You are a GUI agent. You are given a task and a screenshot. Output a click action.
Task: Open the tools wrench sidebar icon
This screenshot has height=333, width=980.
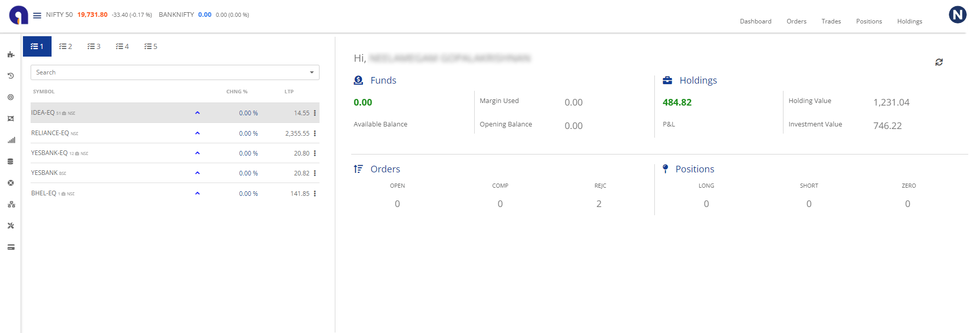pyautogui.click(x=11, y=226)
